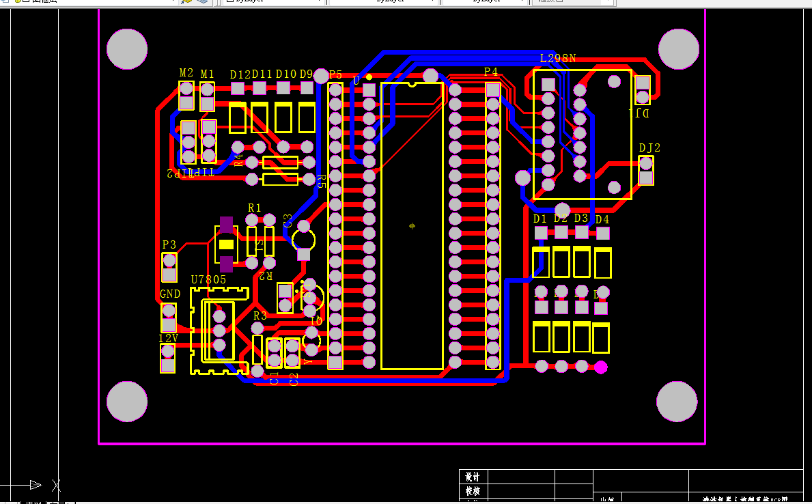Select the D3 diode label
The image size is (812, 504).
tap(581, 218)
